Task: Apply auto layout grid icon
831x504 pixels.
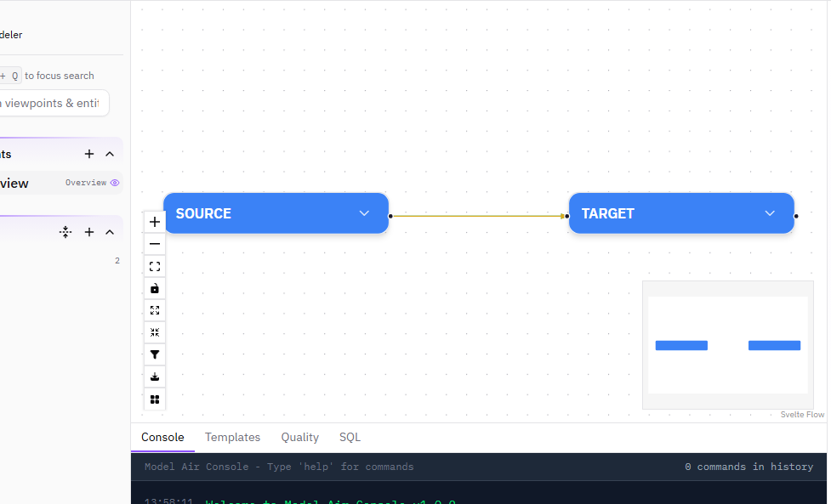Action: pyautogui.click(x=155, y=399)
